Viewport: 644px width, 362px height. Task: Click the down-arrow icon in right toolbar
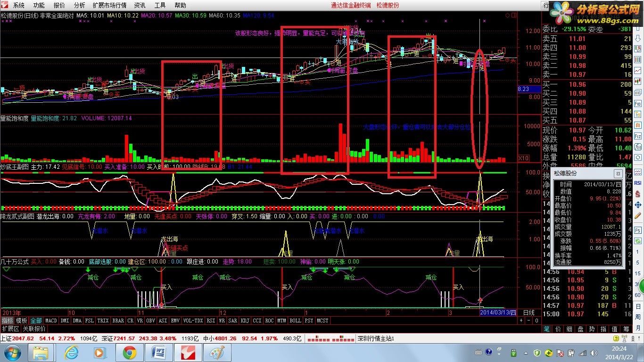(x=637, y=39)
